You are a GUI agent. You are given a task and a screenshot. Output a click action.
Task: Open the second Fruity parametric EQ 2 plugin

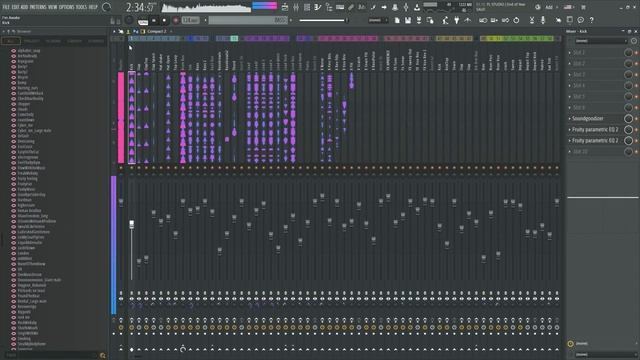pyautogui.click(x=595, y=141)
